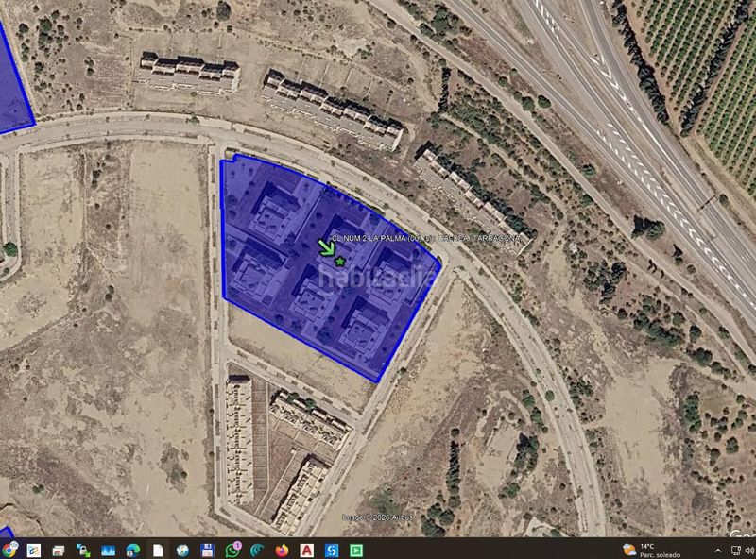Open the blue floppy disk app on the taskbar
The image size is (756, 559).
[x=207, y=550]
